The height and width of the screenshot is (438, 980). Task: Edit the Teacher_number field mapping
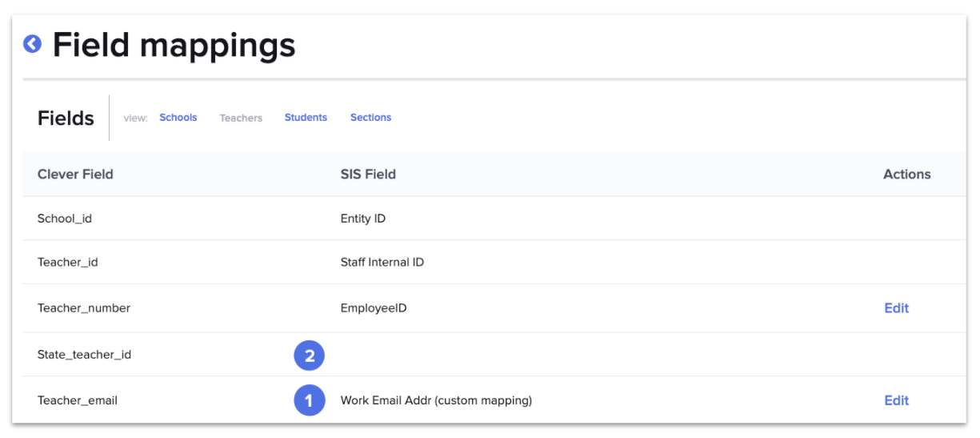[896, 308]
